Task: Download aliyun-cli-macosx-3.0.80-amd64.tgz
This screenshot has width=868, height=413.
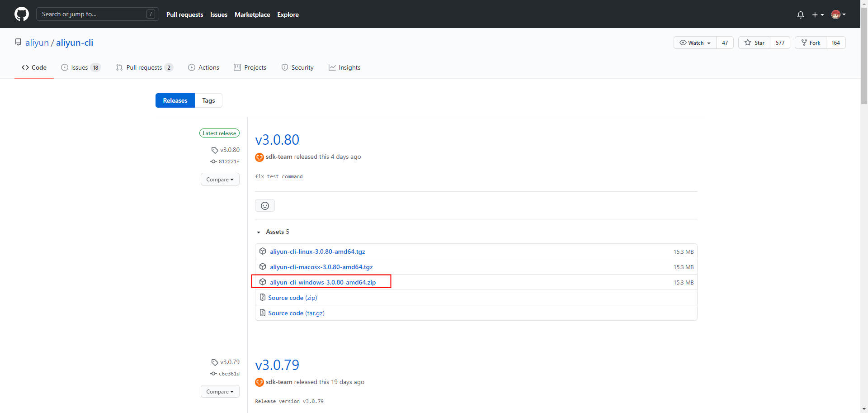Action: [x=321, y=267]
